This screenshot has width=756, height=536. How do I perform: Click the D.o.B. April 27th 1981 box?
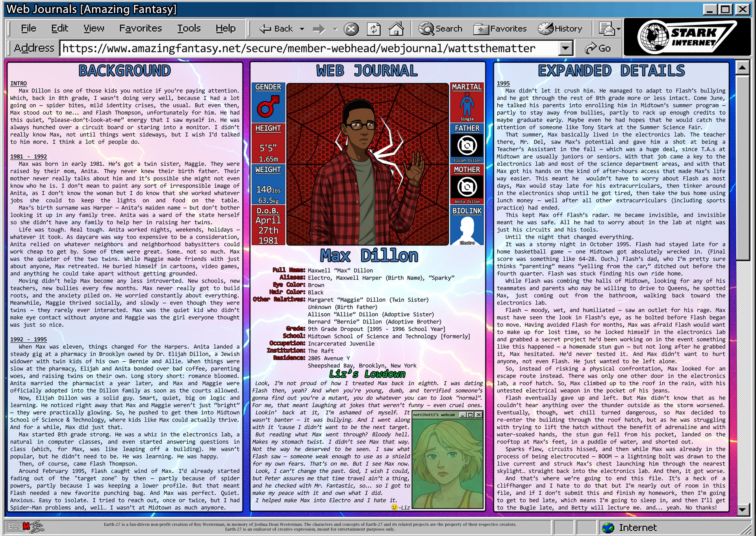pos(268,226)
